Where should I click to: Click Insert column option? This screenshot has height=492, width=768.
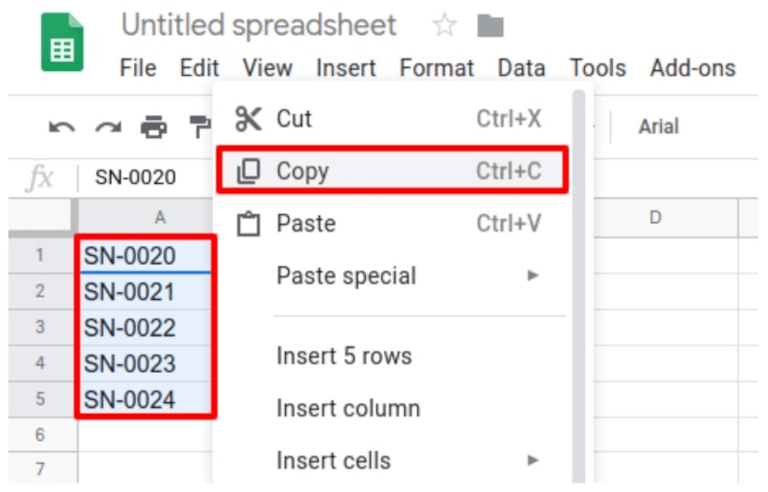(x=348, y=408)
